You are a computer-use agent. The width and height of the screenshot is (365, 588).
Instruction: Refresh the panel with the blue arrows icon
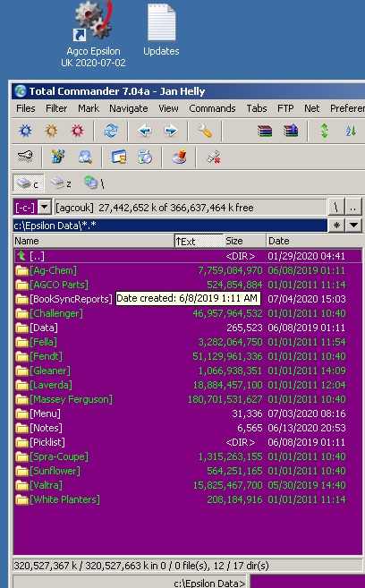[x=111, y=131]
